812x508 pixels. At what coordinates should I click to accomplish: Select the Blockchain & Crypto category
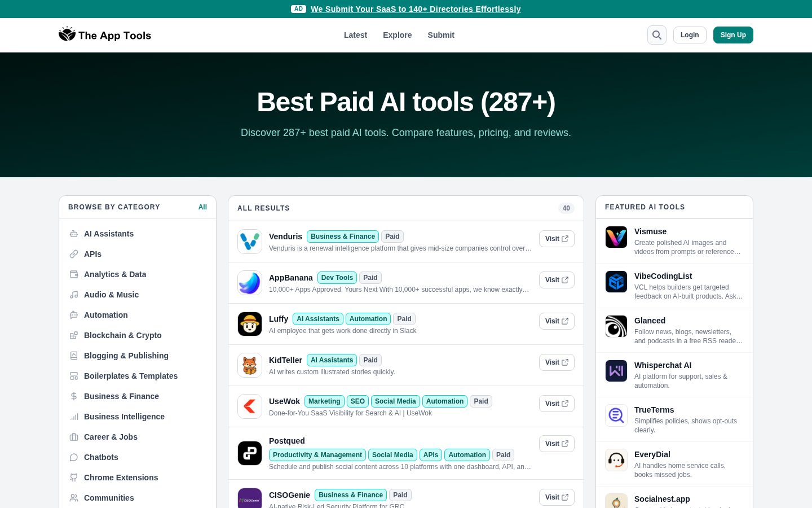(138, 335)
